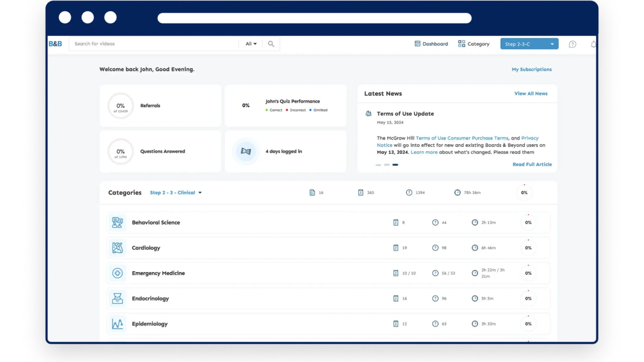
Task: Click the Search for videos field
Action: click(154, 44)
